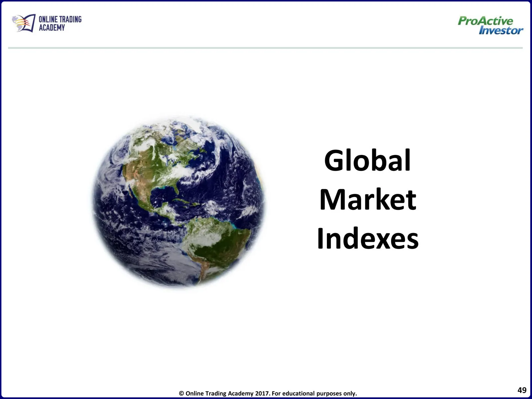
Task: Click the copyright symbol in the footer
Action: [182, 393]
